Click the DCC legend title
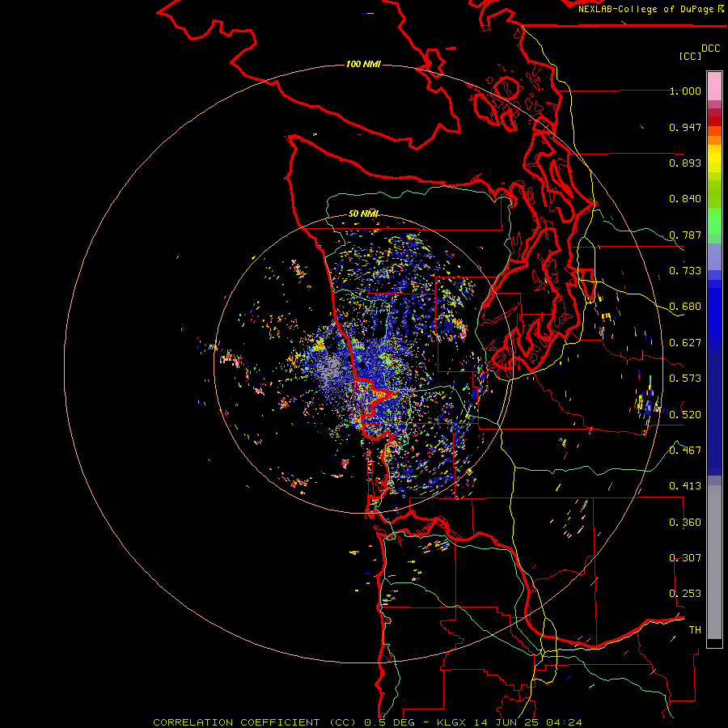This screenshot has width=728, height=728. (710, 49)
